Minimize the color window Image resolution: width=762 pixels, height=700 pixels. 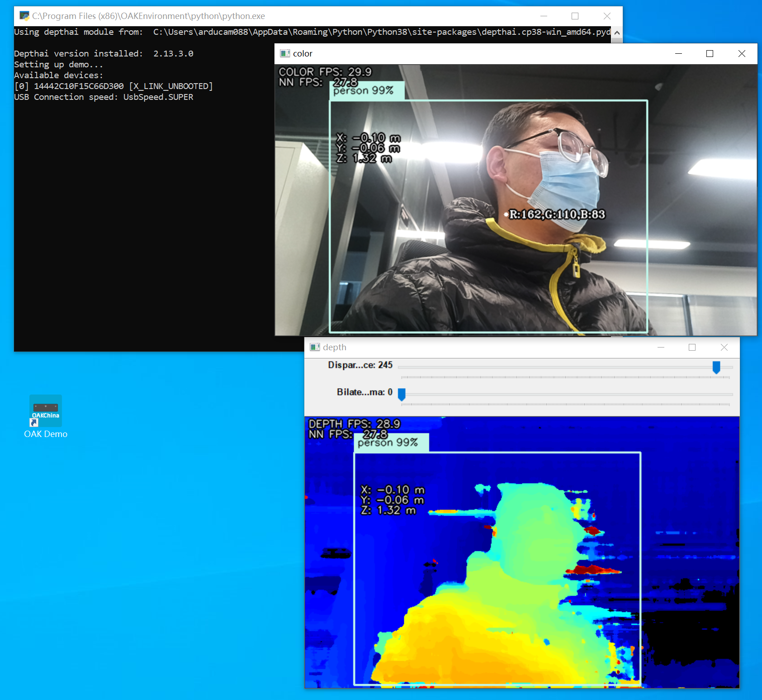pos(678,53)
